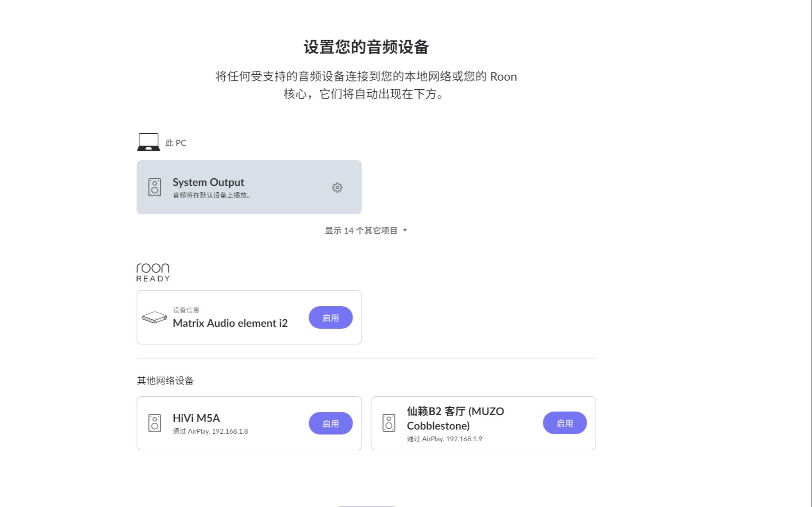Screen dimensions: 812x507
Task: Click the 其他网络设备 section heading
Action: tap(165, 380)
